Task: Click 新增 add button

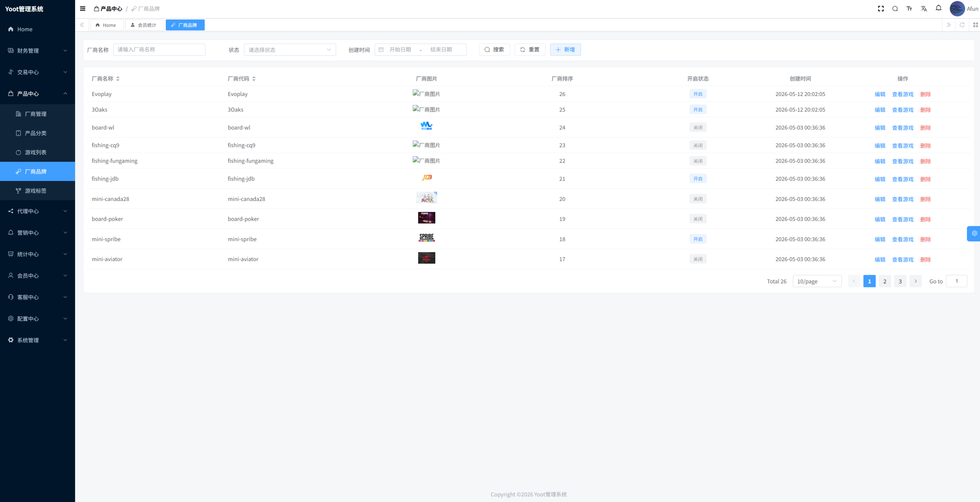Action: [565, 49]
